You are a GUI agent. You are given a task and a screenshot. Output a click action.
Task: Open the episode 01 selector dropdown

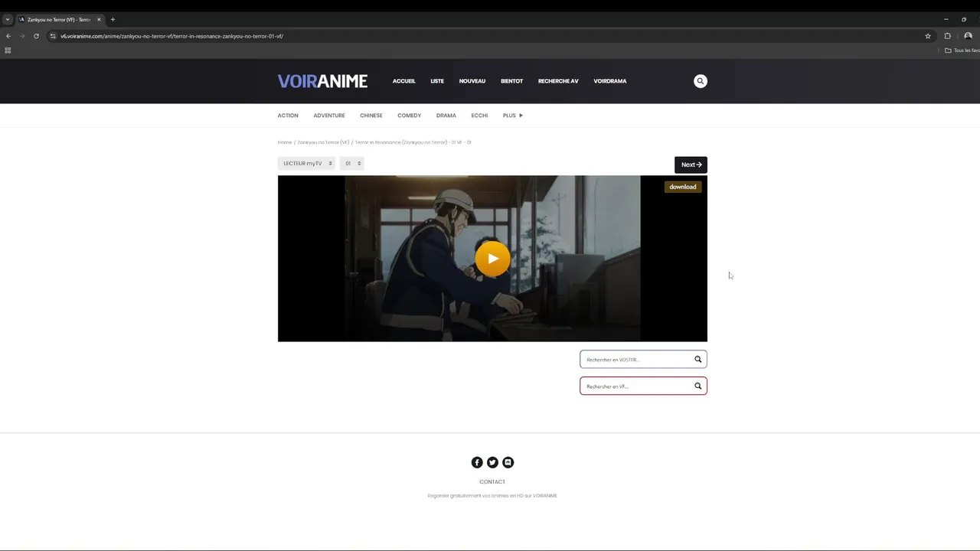(351, 163)
